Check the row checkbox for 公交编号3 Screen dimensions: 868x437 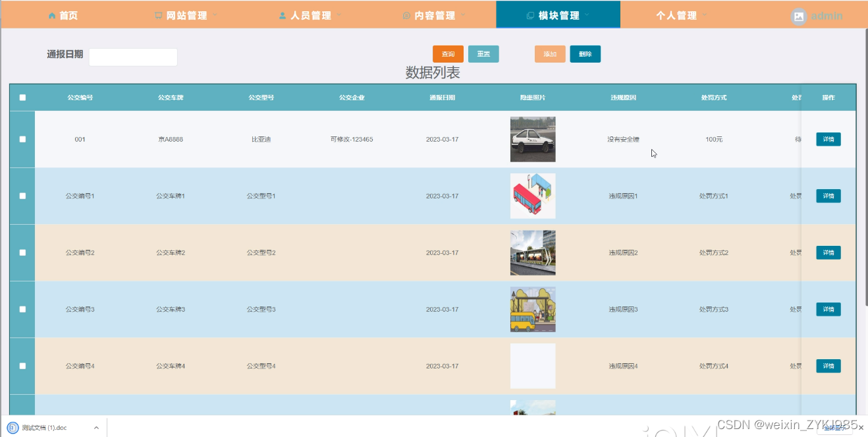pyautogui.click(x=22, y=309)
